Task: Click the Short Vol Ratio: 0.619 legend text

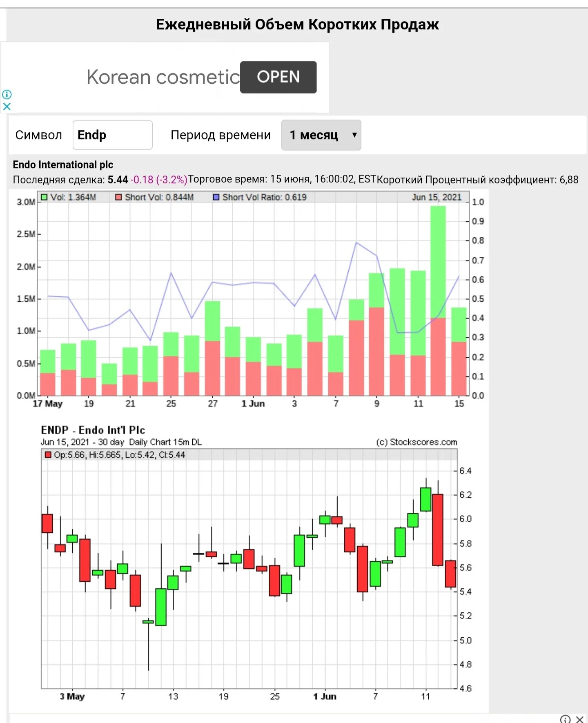Action: tap(265, 197)
